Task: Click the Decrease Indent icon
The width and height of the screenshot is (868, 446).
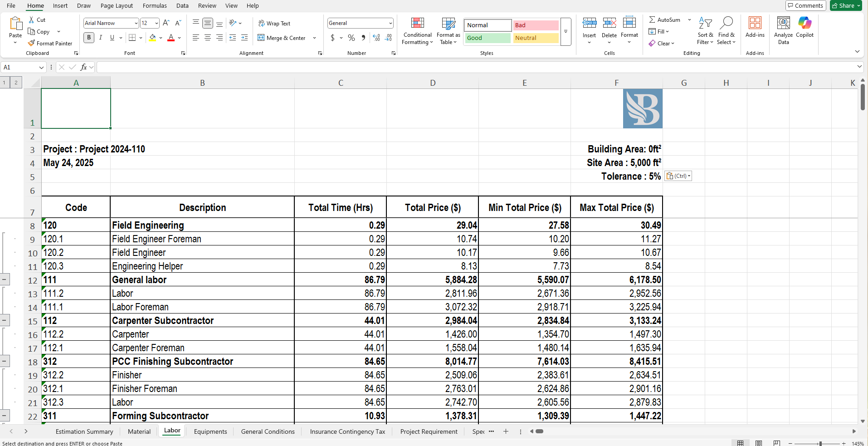Action: pyautogui.click(x=233, y=38)
